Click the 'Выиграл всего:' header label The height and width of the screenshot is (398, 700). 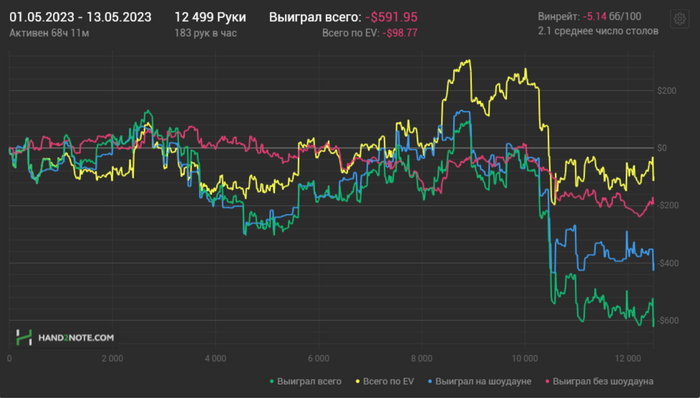tap(315, 17)
